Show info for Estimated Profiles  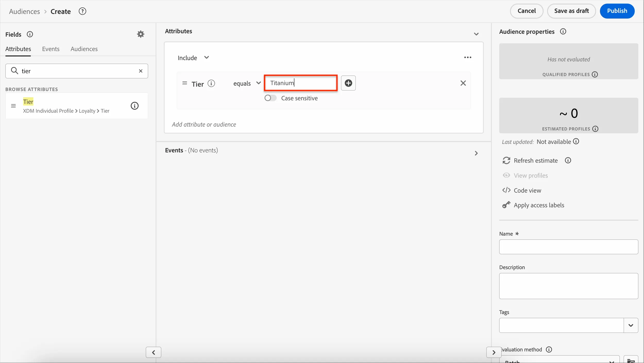tap(595, 129)
